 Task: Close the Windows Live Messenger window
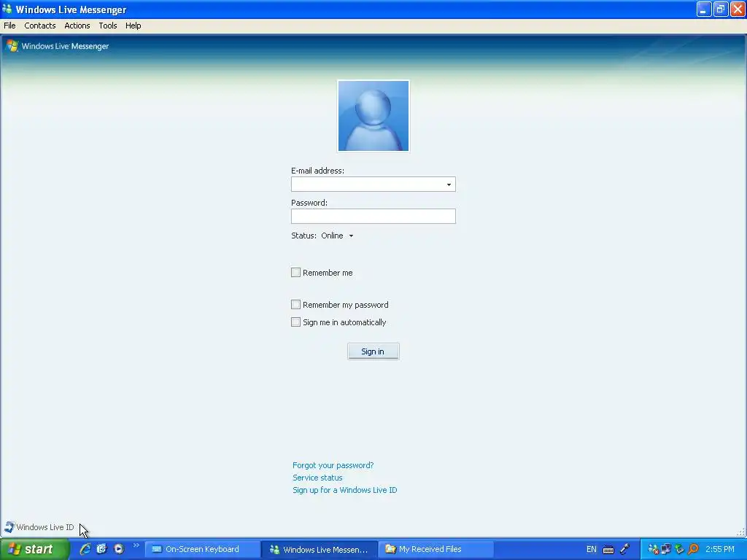pyautogui.click(x=738, y=9)
